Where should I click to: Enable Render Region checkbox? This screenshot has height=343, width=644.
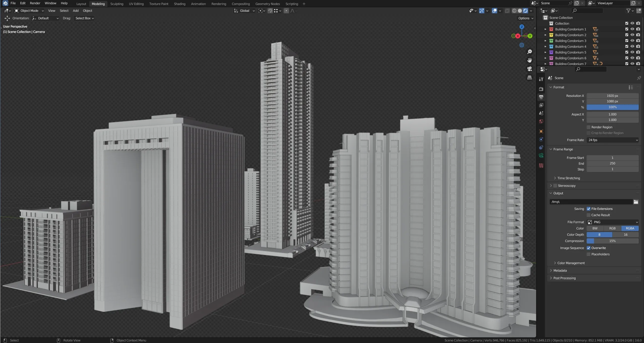[x=588, y=127]
